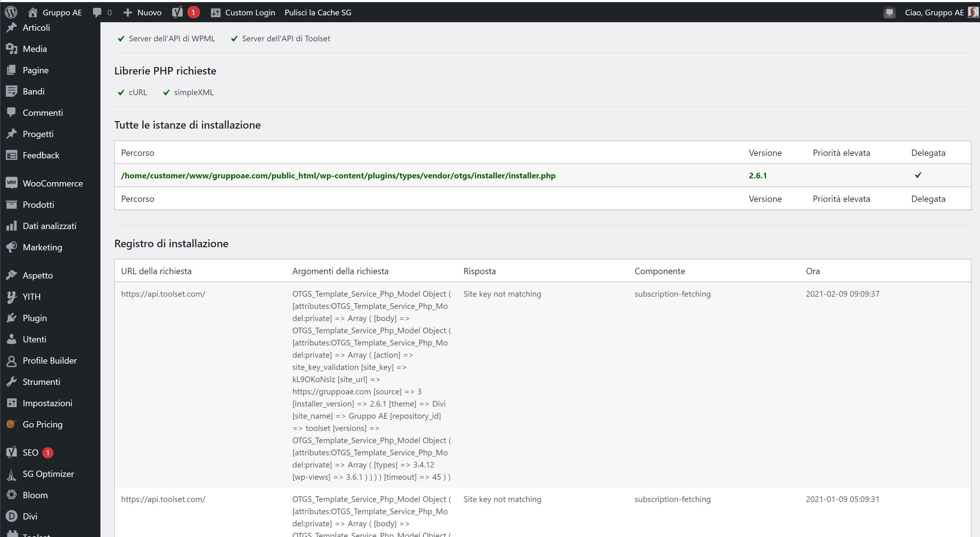Image resolution: width=980 pixels, height=537 pixels.
Task: Click the Prodotti archive icon
Action: 11,205
